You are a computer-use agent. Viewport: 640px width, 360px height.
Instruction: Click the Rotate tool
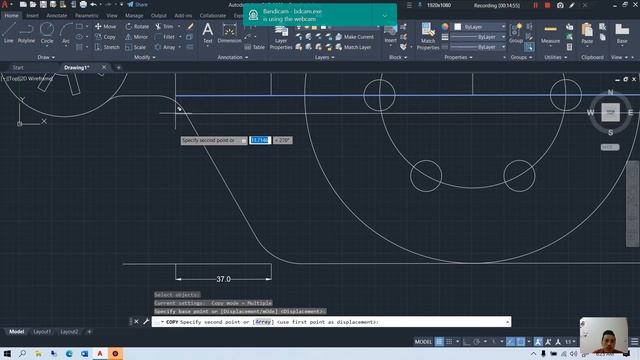coord(137,27)
